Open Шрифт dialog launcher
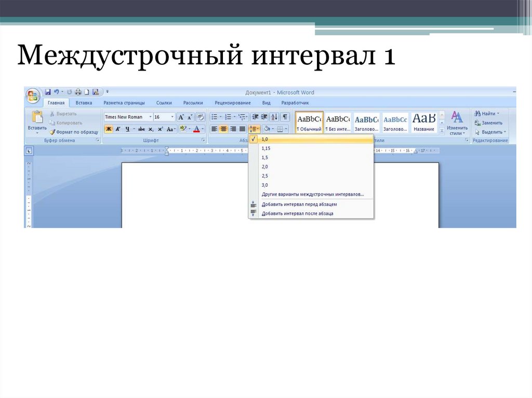Screen dimensions: 532x398 click(x=203, y=140)
